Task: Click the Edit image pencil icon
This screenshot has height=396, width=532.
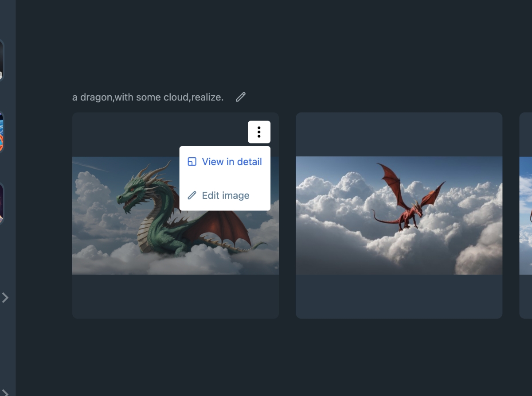Action: pyautogui.click(x=192, y=195)
